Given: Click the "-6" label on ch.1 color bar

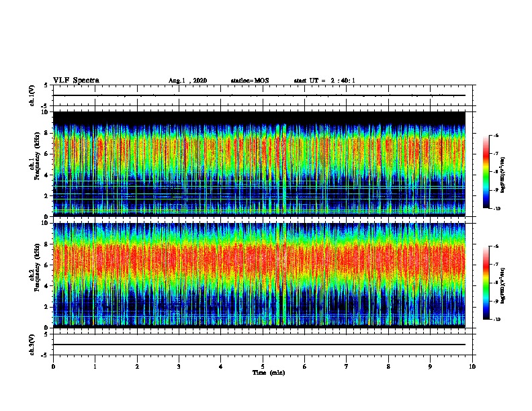Looking at the screenshot, I should coord(496,135).
